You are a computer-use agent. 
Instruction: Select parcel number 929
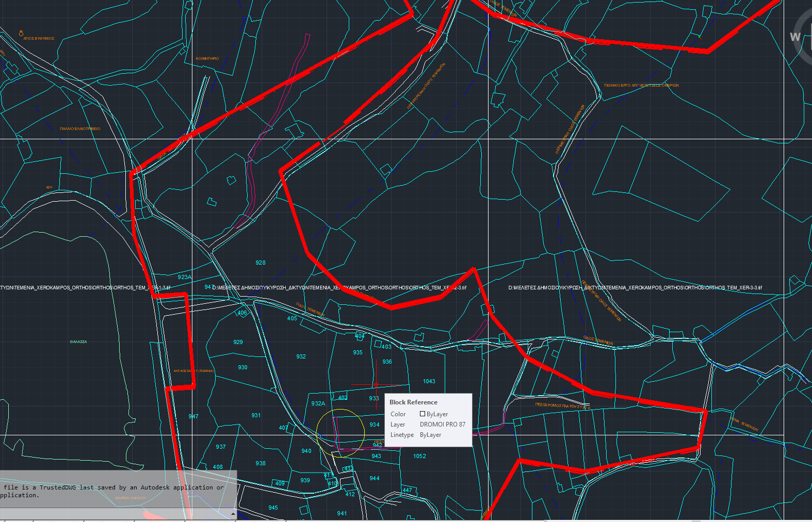(238, 342)
